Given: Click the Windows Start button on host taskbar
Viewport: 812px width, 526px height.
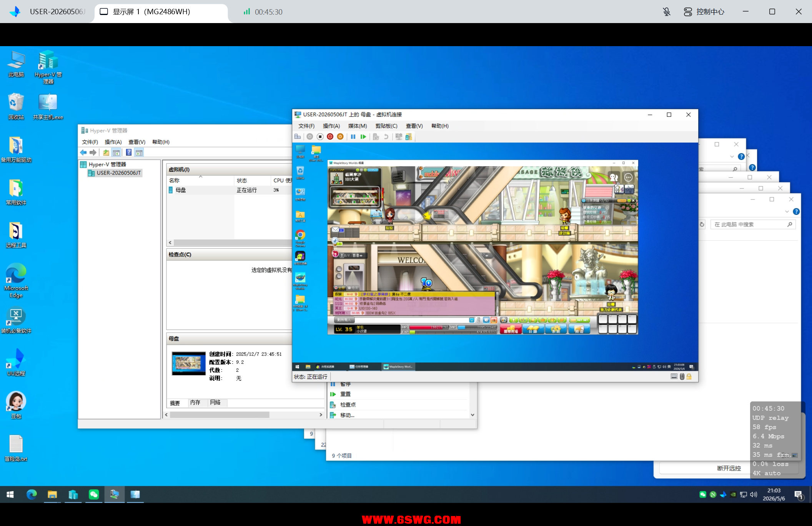Looking at the screenshot, I should pos(10,494).
